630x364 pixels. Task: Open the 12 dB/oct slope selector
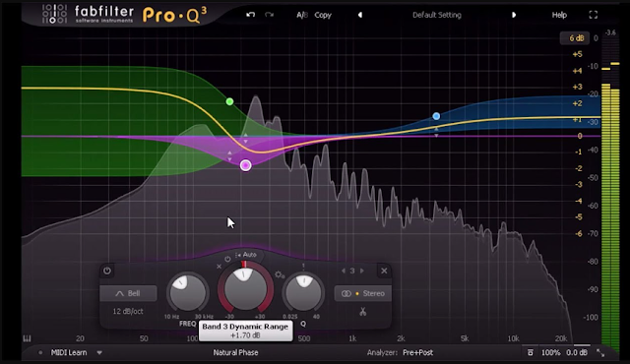128,311
